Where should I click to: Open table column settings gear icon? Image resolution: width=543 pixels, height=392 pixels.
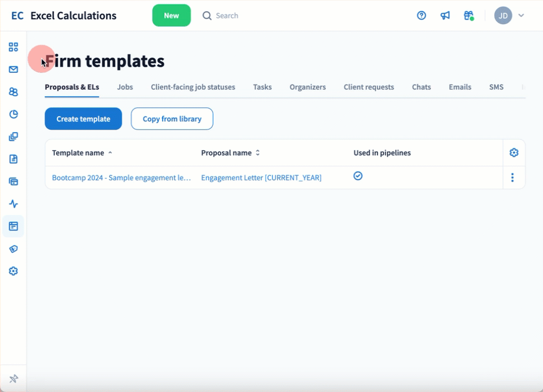coord(514,153)
